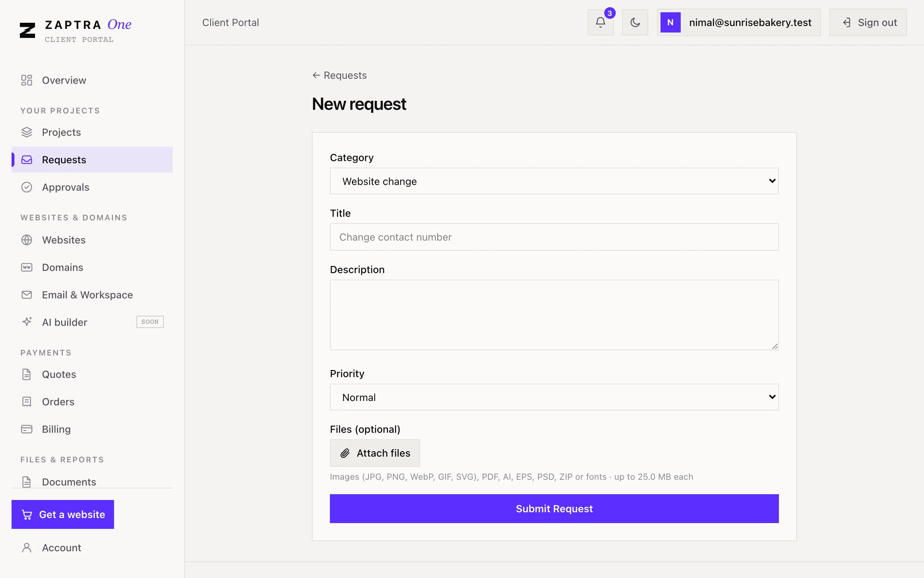
Task: Click the Zaptra One logo
Action: tap(75, 31)
